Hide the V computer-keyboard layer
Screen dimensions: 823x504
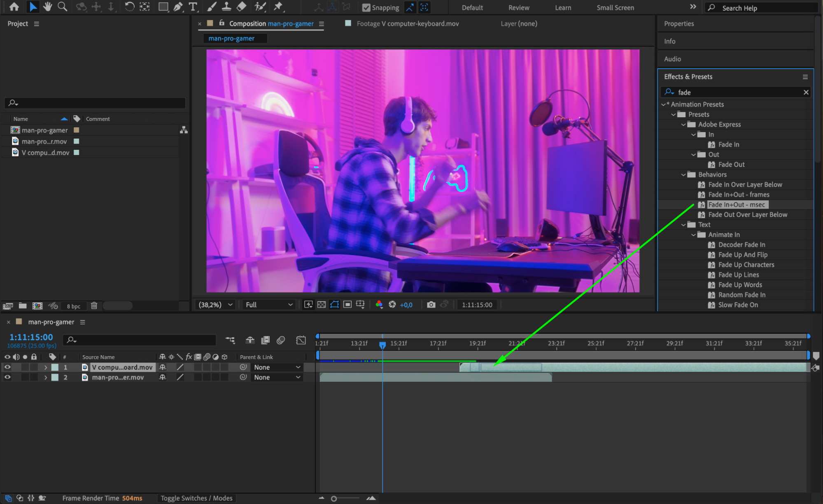7,367
